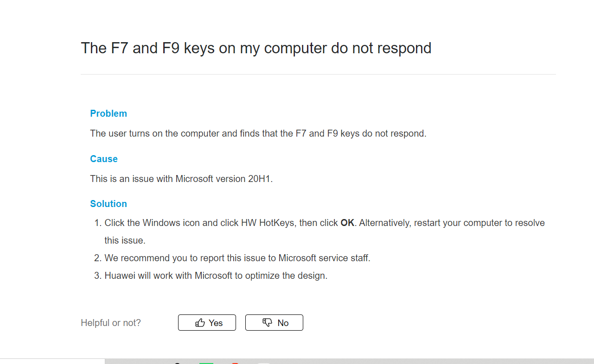Click step 2 about reporting to Microsoft
This screenshot has height=364, width=594.
coord(237,258)
